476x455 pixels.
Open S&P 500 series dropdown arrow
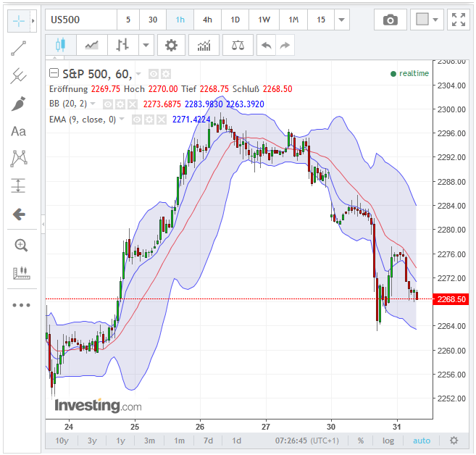[x=138, y=74]
